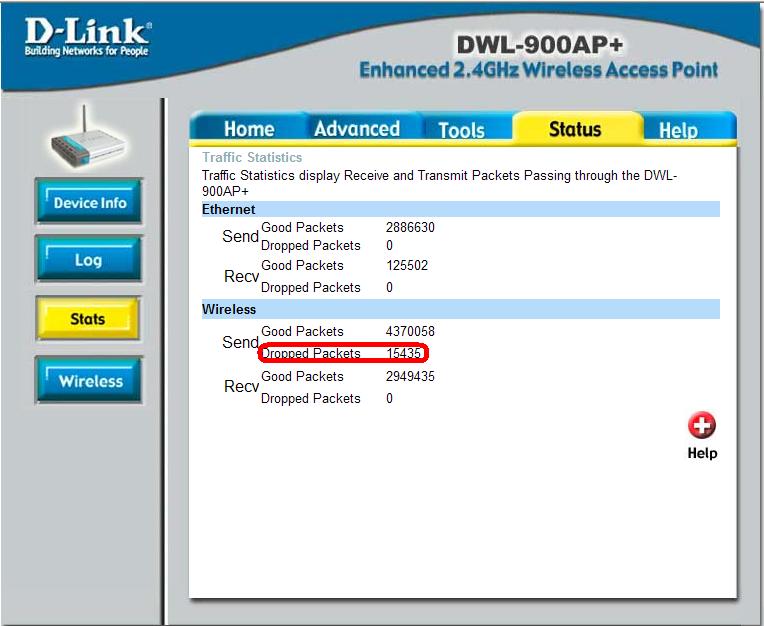This screenshot has height=626, width=764.
Task: Click Wireless send good packets value 4370058
Action: click(410, 331)
